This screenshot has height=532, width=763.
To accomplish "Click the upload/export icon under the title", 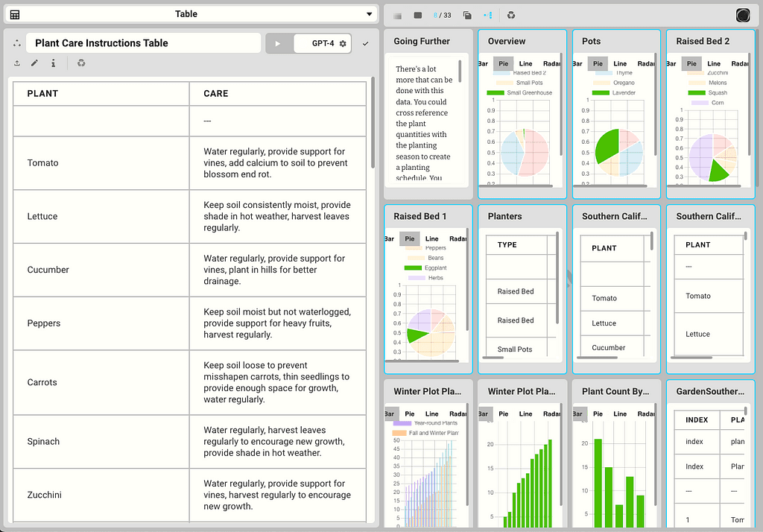I will (17, 63).
